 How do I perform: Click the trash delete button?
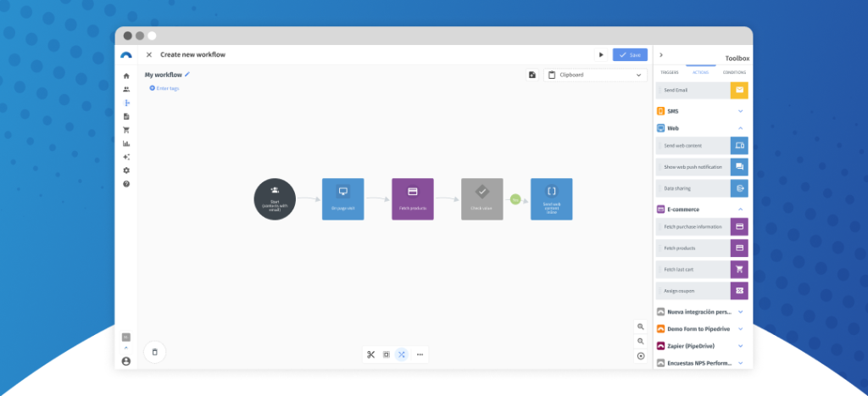click(154, 351)
